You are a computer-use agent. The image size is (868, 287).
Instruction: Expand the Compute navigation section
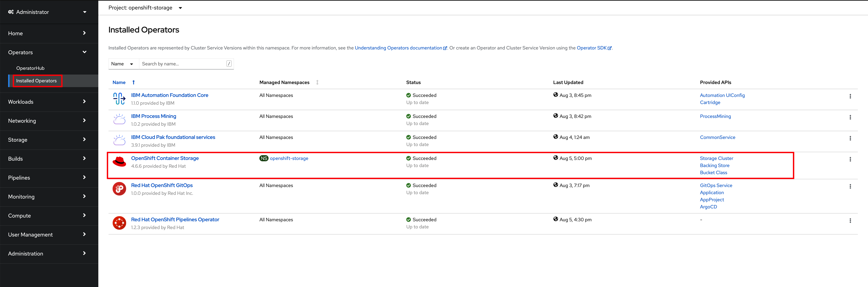click(49, 216)
